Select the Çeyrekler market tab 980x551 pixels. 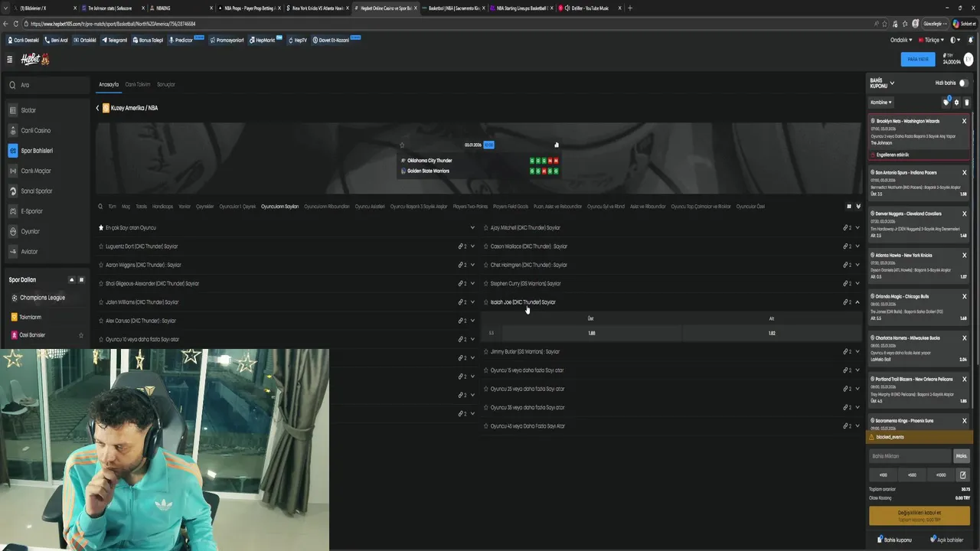[x=205, y=207]
